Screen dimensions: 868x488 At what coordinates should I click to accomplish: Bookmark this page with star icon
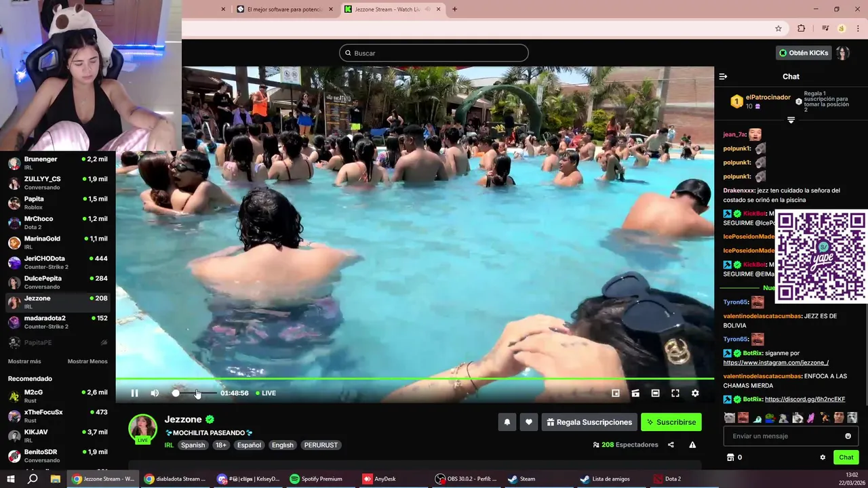pyautogui.click(x=778, y=28)
